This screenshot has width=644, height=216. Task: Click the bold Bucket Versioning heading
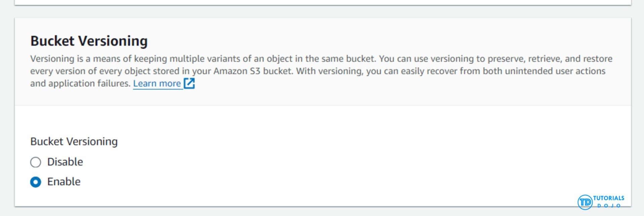point(89,41)
